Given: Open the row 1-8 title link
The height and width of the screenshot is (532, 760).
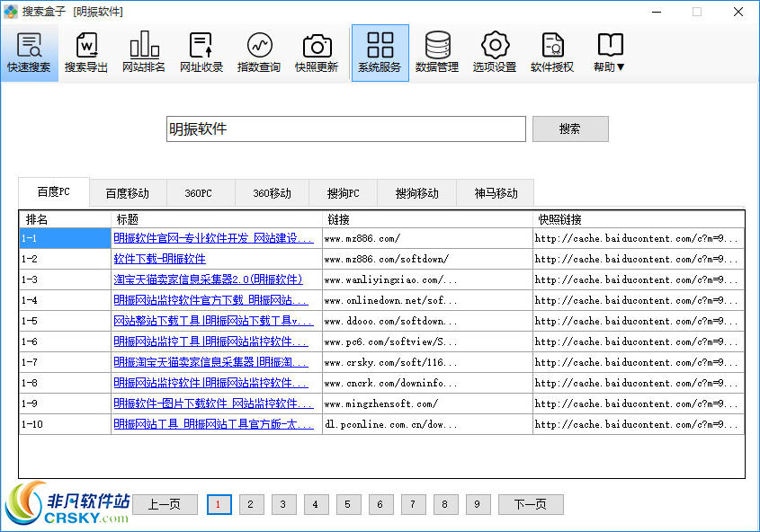Looking at the screenshot, I should [210, 383].
